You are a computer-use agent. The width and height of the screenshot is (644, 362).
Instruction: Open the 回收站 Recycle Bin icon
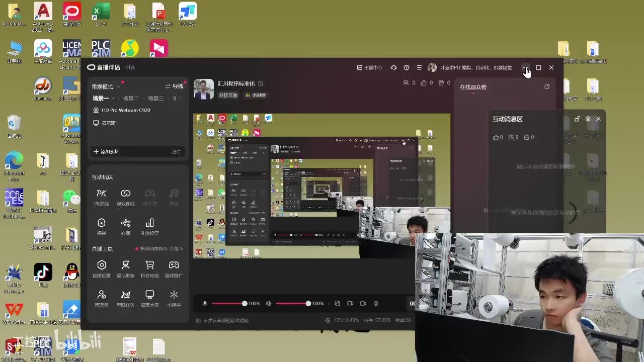[14, 126]
